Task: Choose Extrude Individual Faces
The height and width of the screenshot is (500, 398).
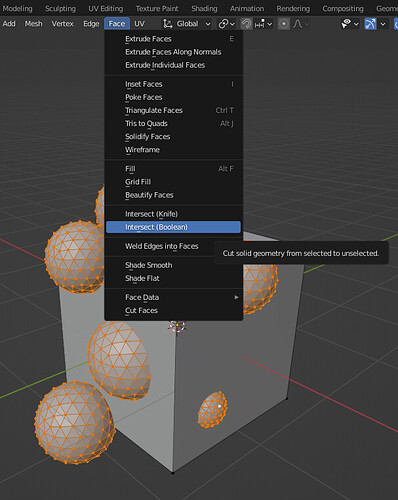Action: (173, 65)
